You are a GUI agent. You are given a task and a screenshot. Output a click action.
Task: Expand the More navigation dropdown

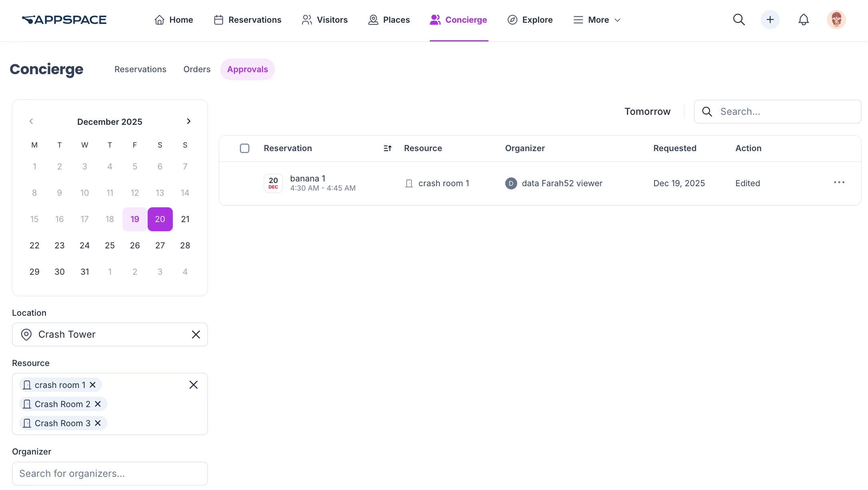[597, 20]
